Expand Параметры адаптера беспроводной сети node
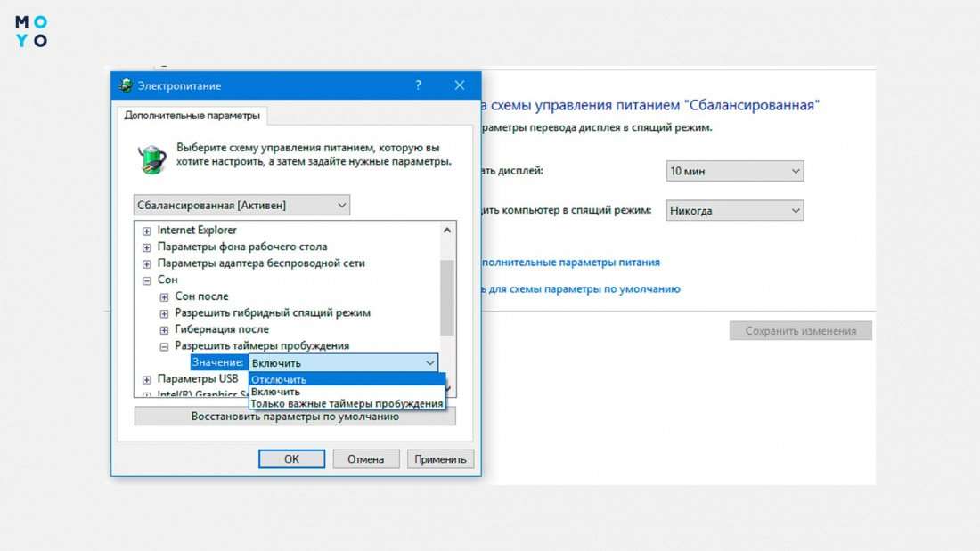The height and width of the screenshot is (551, 980). pyautogui.click(x=147, y=264)
